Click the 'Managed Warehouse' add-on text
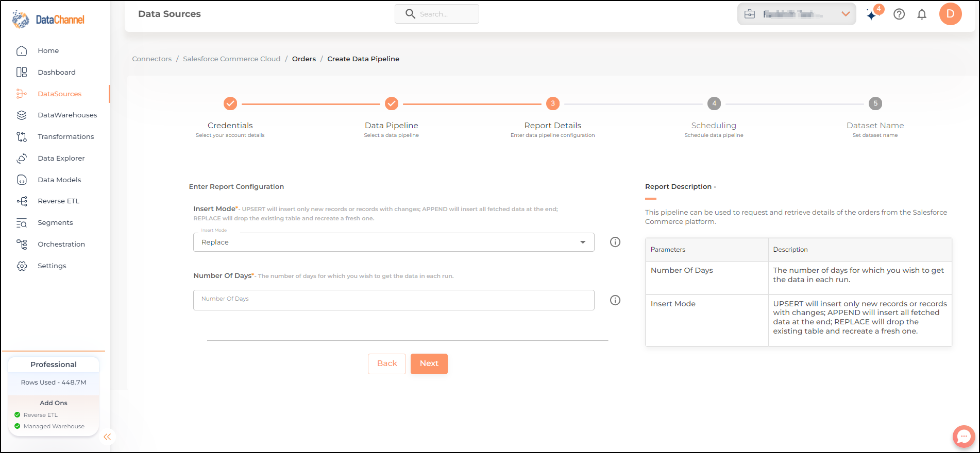 click(54, 426)
